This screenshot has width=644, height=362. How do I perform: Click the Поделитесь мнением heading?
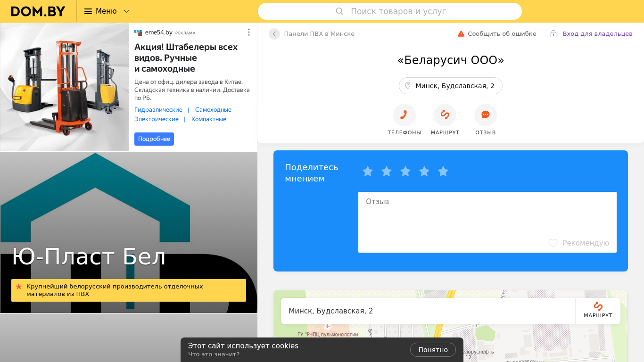(x=312, y=173)
